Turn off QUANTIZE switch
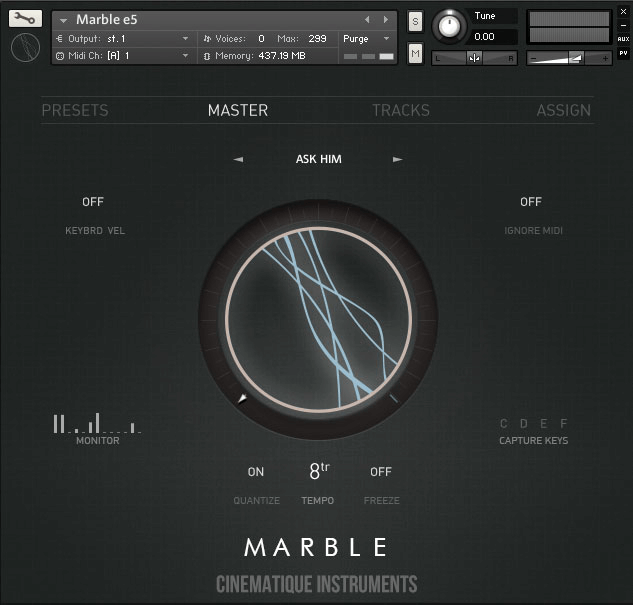 256,472
